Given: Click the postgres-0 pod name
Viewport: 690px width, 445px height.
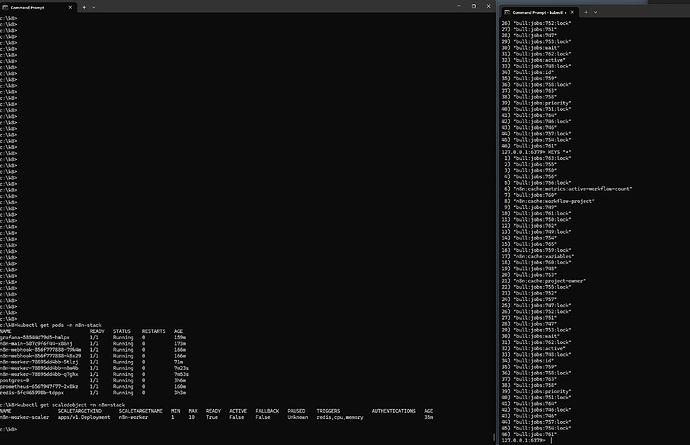Looking at the screenshot, I should click(x=15, y=380).
